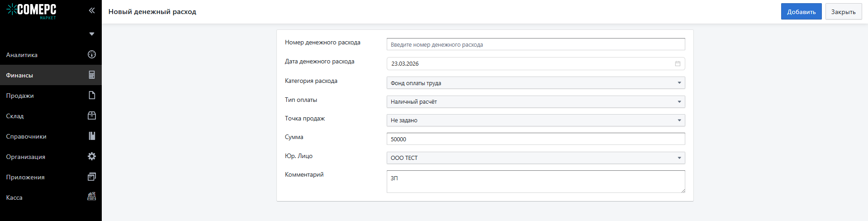Click the Sales document icon
This screenshot has width=868, height=221.
coord(92,96)
